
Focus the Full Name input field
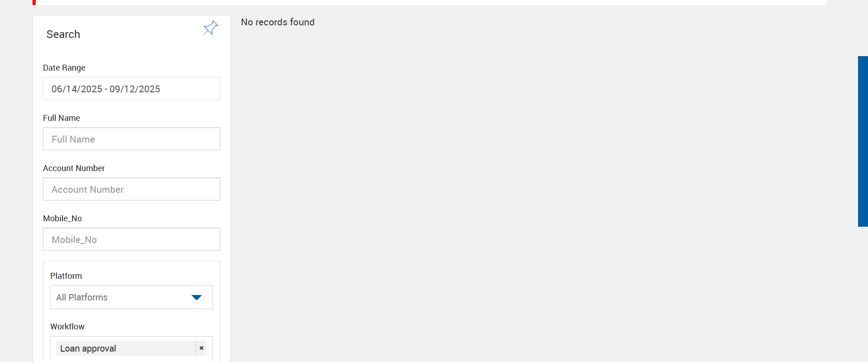132,139
